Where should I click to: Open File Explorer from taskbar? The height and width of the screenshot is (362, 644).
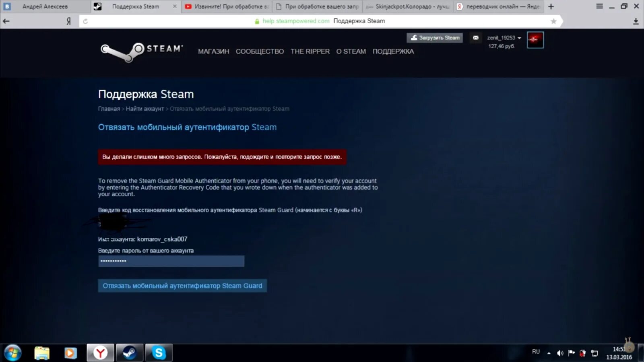click(41, 353)
